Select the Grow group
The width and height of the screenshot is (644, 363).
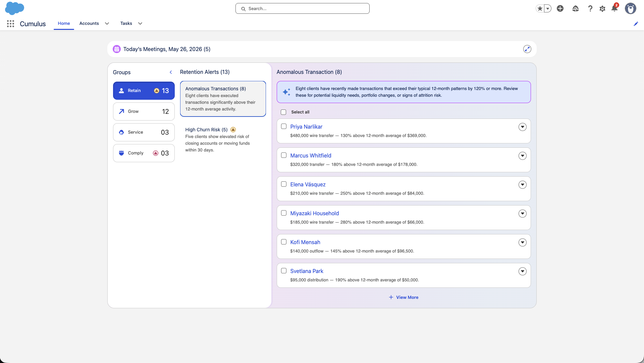(144, 111)
